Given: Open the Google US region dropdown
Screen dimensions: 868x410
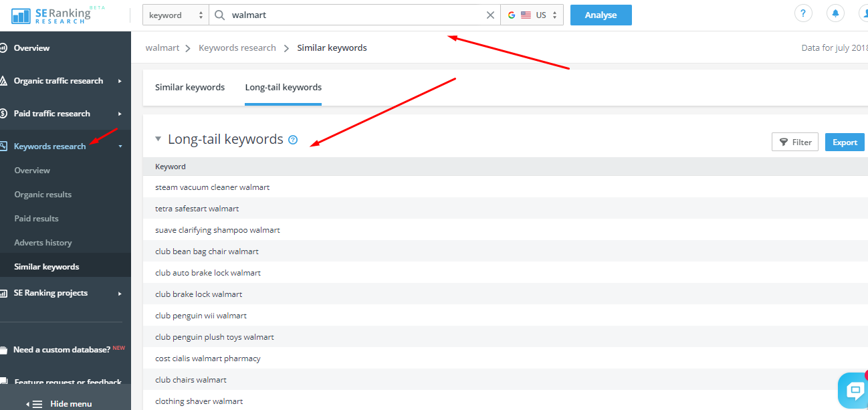Looking at the screenshot, I should 532,15.
